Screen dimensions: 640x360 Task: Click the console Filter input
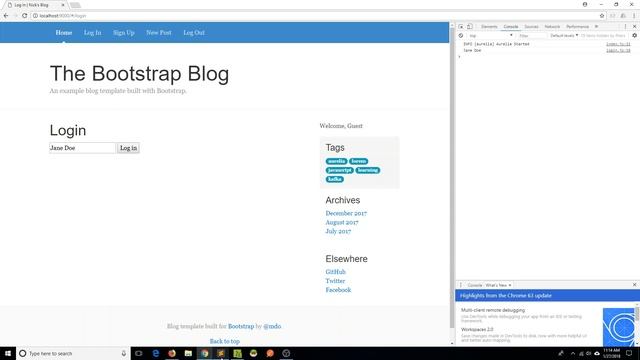coord(532,36)
